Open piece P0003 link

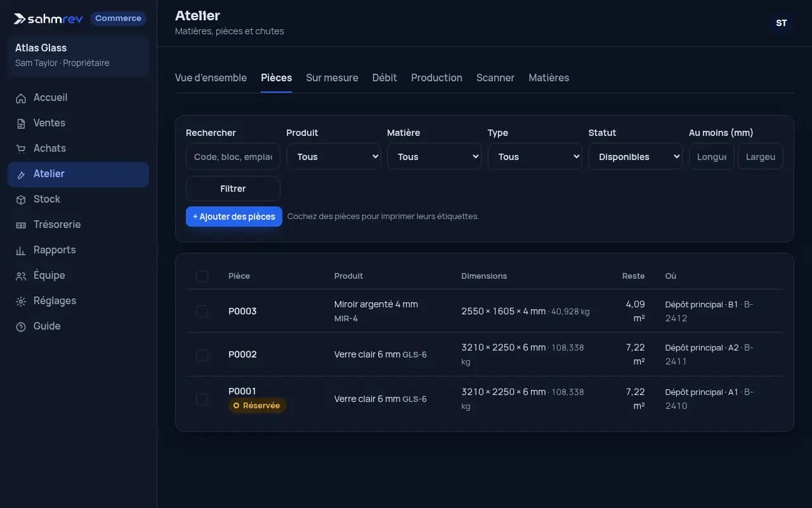pyautogui.click(x=242, y=311)
